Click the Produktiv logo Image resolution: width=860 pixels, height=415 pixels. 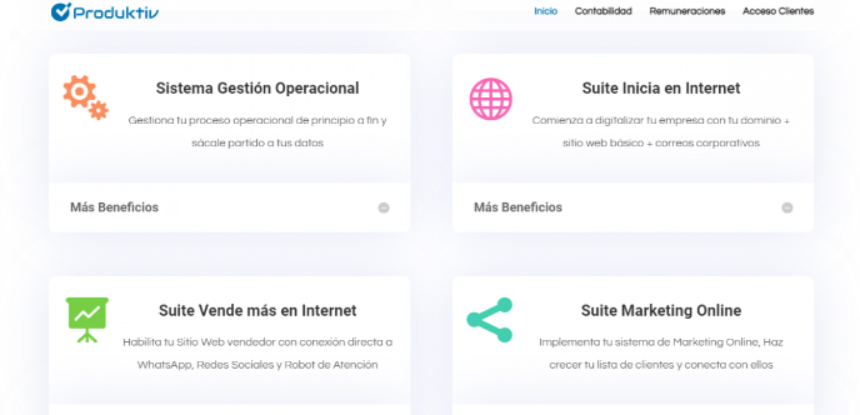click(105, 12)
